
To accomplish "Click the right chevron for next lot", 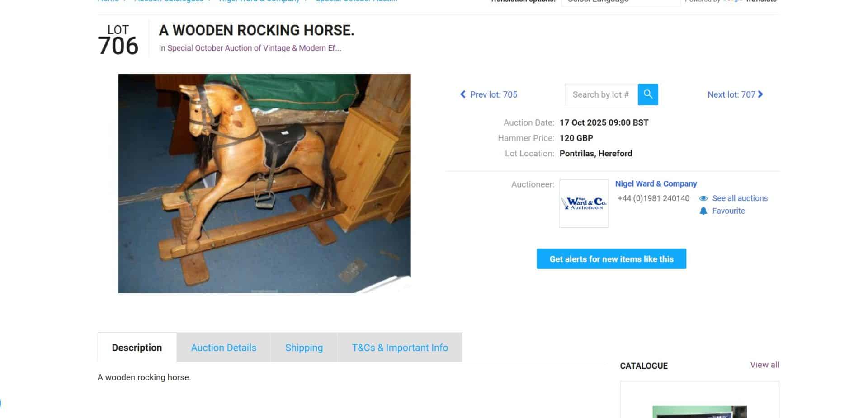I will [760, 94].
